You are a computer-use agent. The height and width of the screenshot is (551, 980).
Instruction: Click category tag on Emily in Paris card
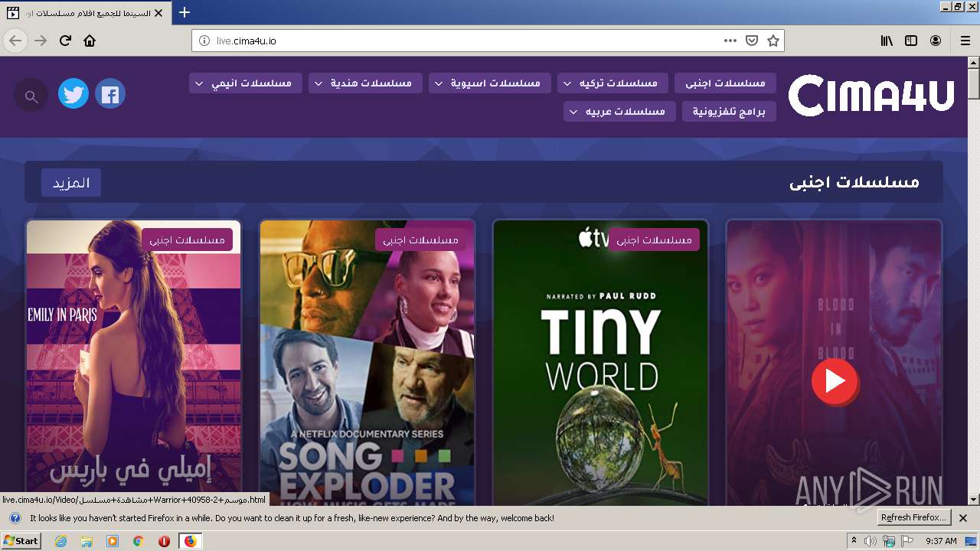point(187,240)
